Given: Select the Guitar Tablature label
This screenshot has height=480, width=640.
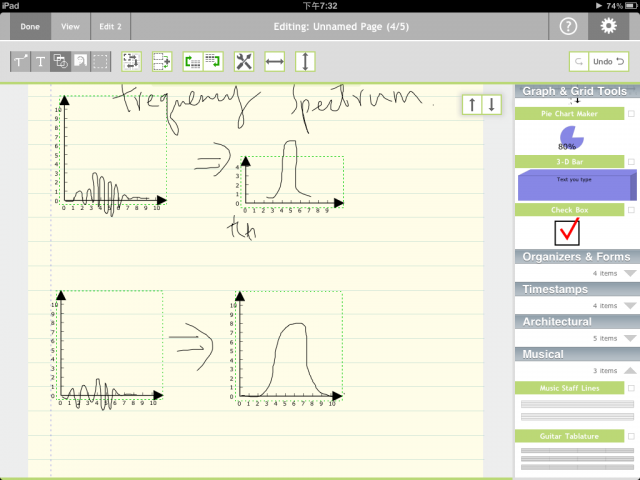Looking at the screenshot, I should click(569, 436).
